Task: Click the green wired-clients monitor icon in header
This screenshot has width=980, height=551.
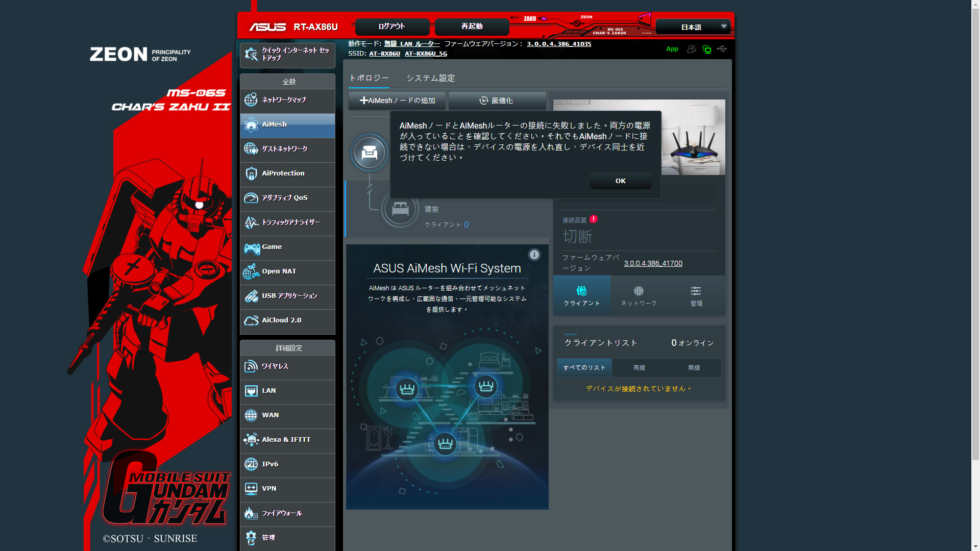Action: point(707,49)
